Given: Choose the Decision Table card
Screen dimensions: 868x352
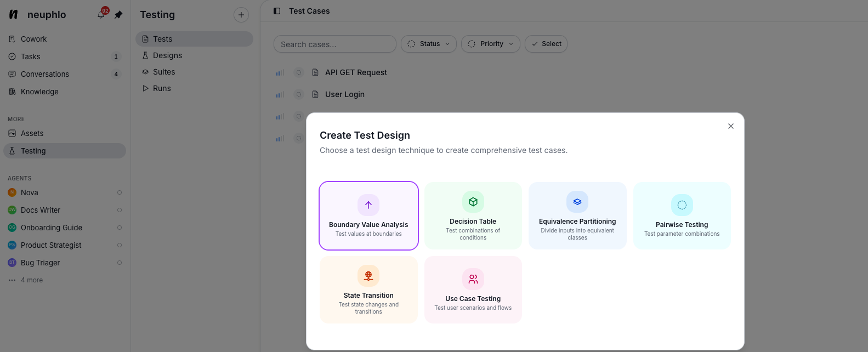Looking at the screenshot, I should coord(473,216).
